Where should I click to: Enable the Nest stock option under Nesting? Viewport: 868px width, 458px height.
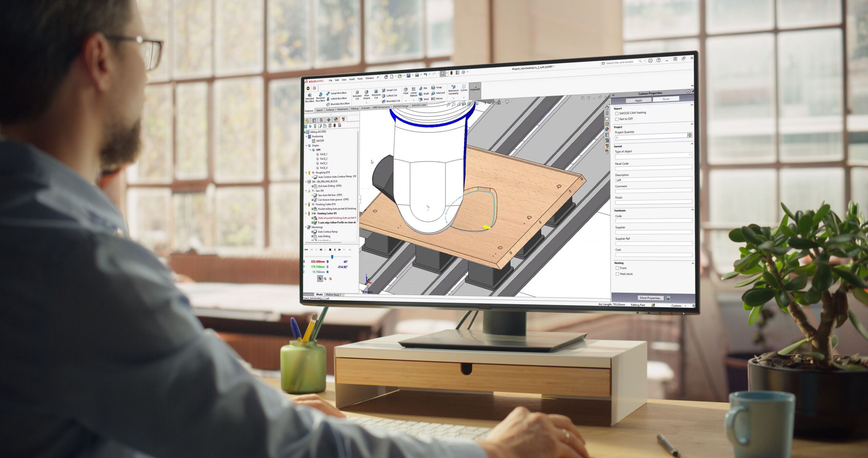tap(618, 274)
